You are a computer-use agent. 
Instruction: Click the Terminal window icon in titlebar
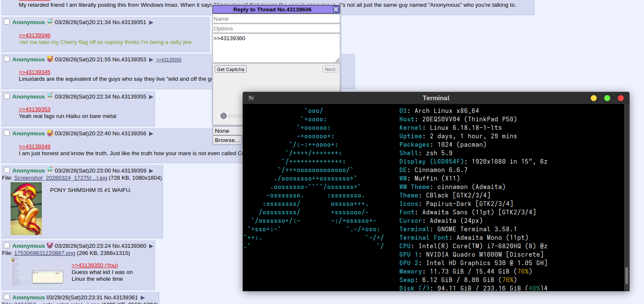(251, 98)
